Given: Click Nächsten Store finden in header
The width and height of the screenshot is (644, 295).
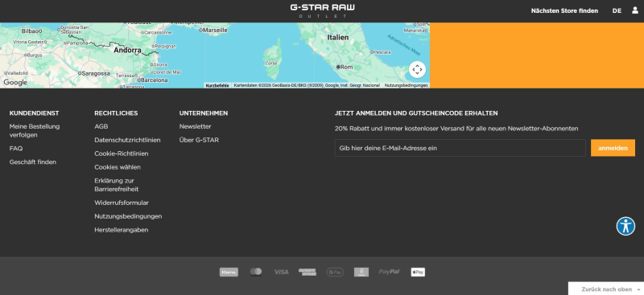Looking at the screenshot, I should tap(564, 10).
